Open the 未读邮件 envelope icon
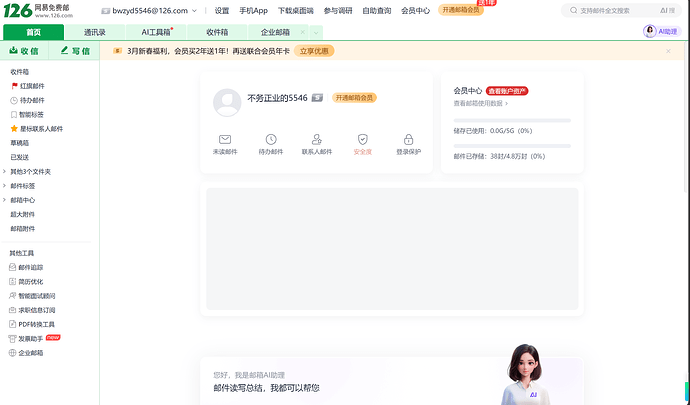 225,140
